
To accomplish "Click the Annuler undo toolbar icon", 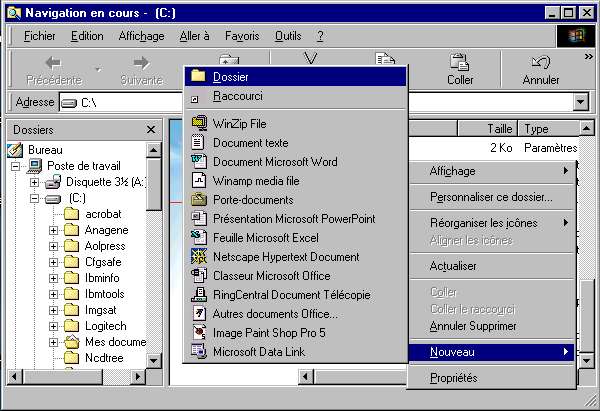I will (x=541, y=62).
